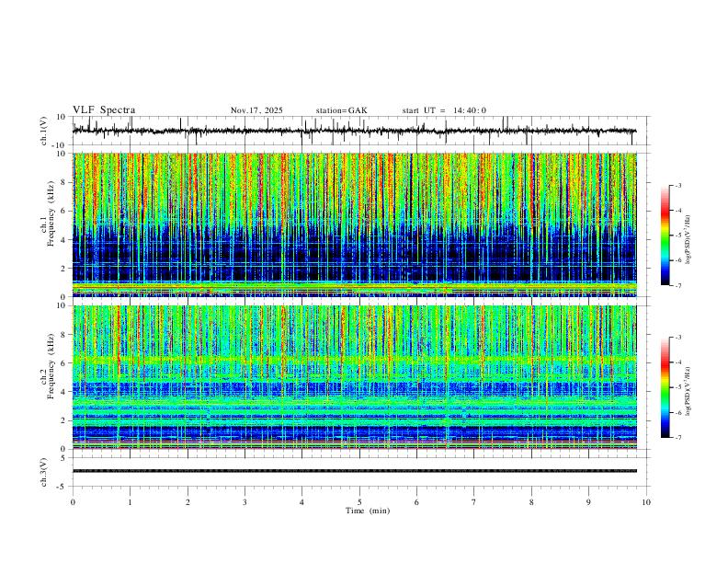Click the "0" tick on the time axis
This screenshot has width=728, height=563.
tap(73, 502)
